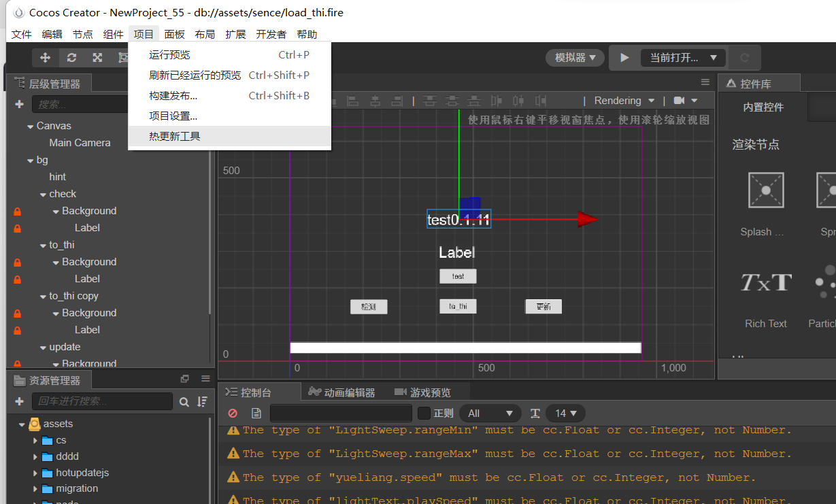Choose 刷新已经运行的预览 menu entry
This screenshot has height=504, width=836.
point(229,75)
